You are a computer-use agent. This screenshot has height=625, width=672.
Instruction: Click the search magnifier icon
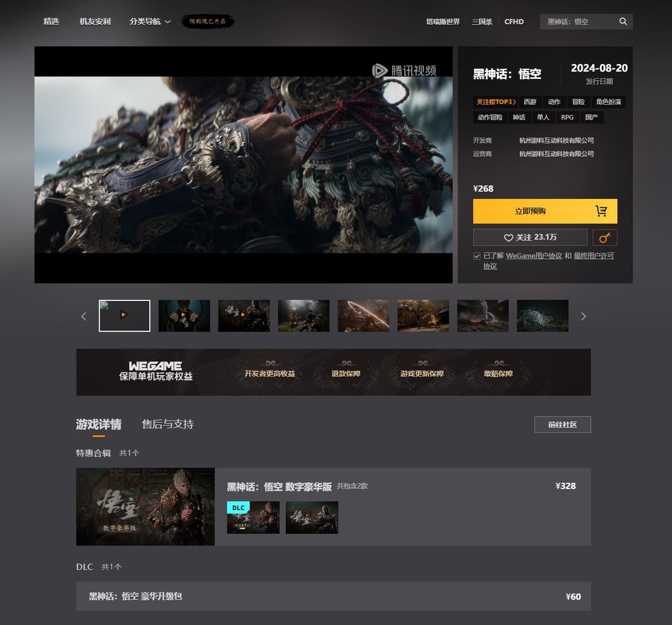point(623,21)
